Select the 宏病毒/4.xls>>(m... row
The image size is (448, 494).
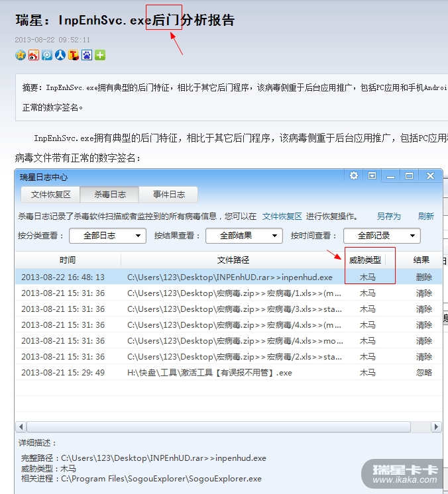pos(229,325)
